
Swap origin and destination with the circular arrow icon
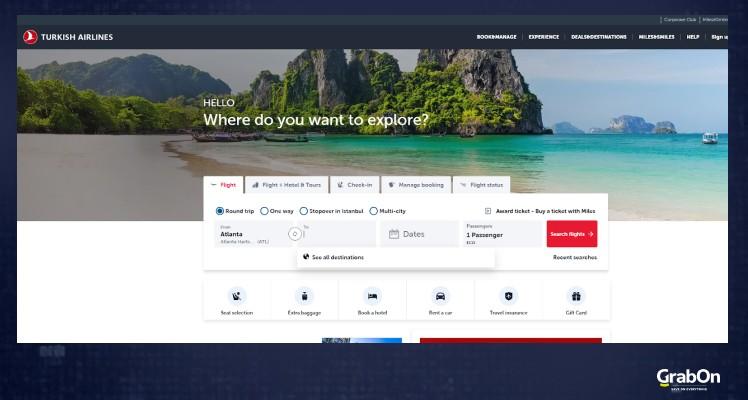[x=294, y=234]
